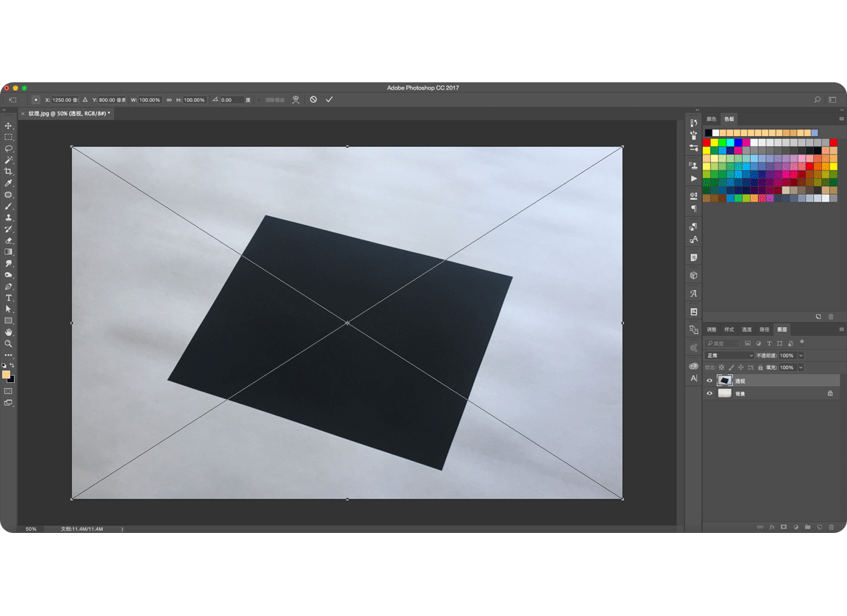Select the Lasso tool
847x616 pixels.
pos(8,148)
